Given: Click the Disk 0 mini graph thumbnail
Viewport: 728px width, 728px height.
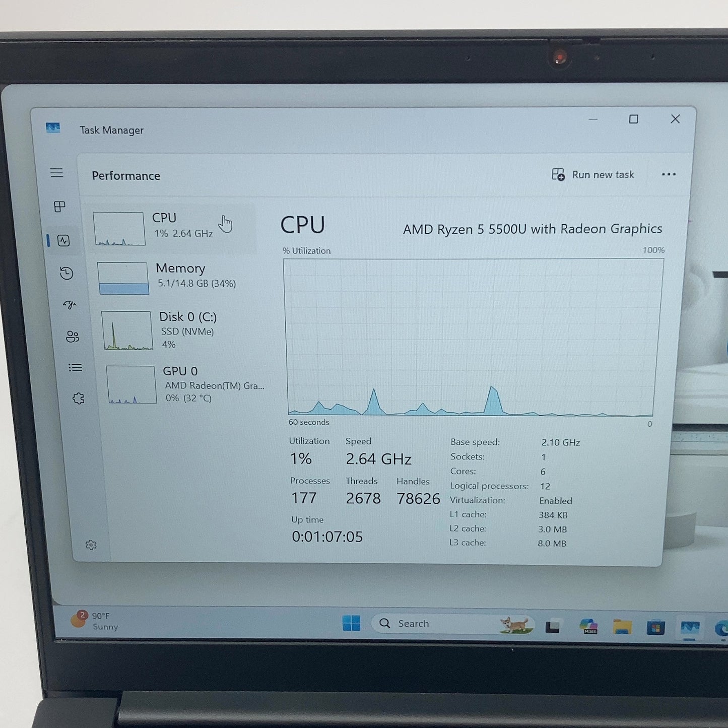Looking at the screenshot, I should click(x=127, y=330).
